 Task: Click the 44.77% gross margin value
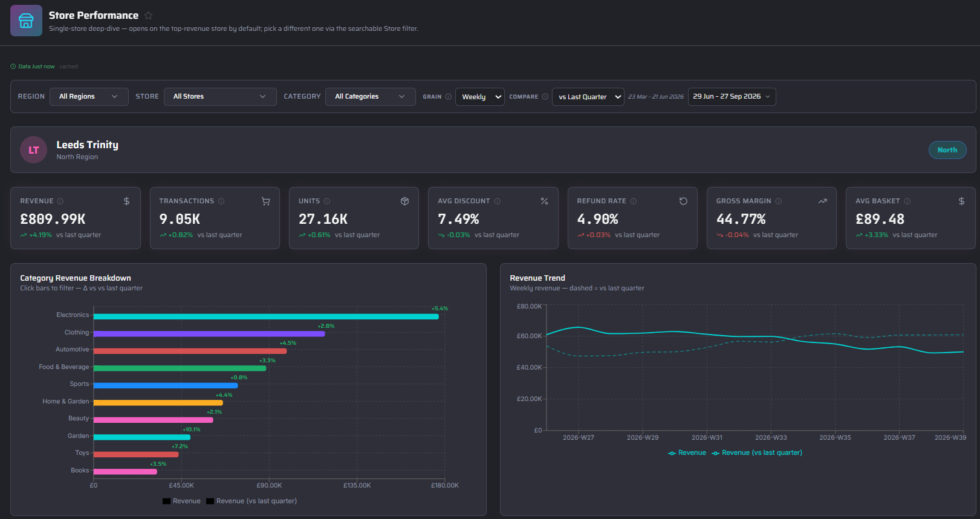[741, 219]
